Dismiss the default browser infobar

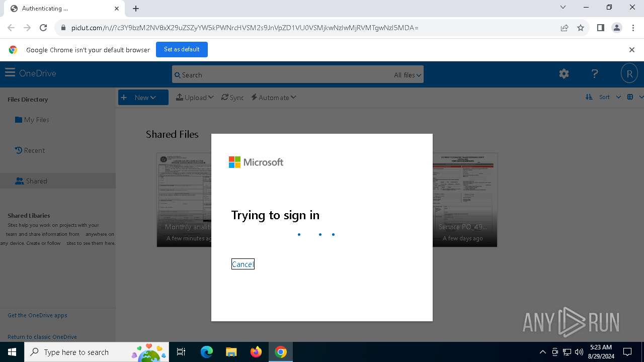click(x=632, y=50)
